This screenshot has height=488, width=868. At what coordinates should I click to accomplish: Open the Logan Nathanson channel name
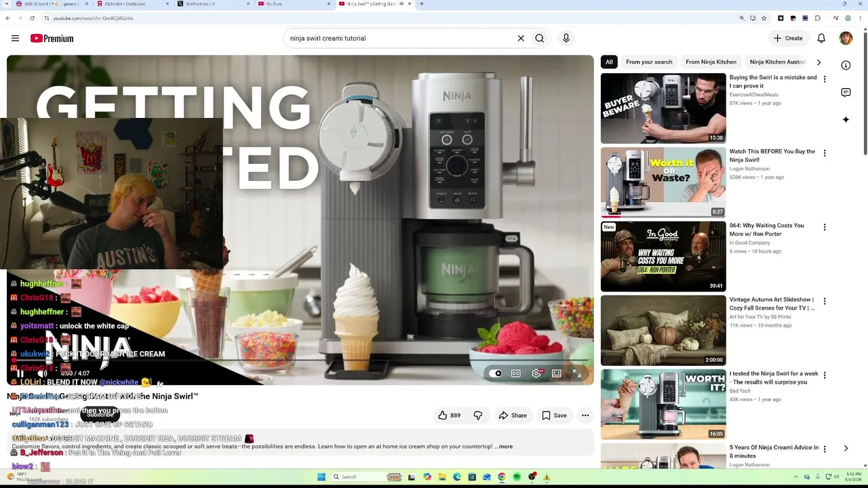pos(749,169)
